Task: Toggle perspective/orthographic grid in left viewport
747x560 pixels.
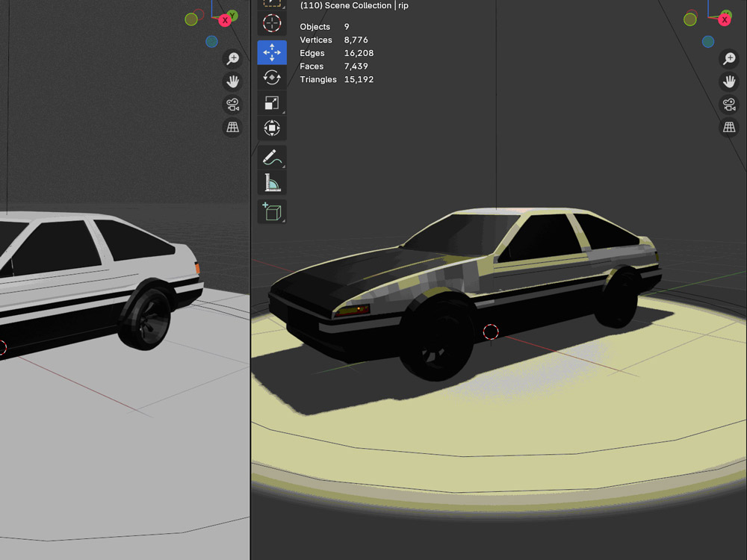Action: tap(233, 128)
